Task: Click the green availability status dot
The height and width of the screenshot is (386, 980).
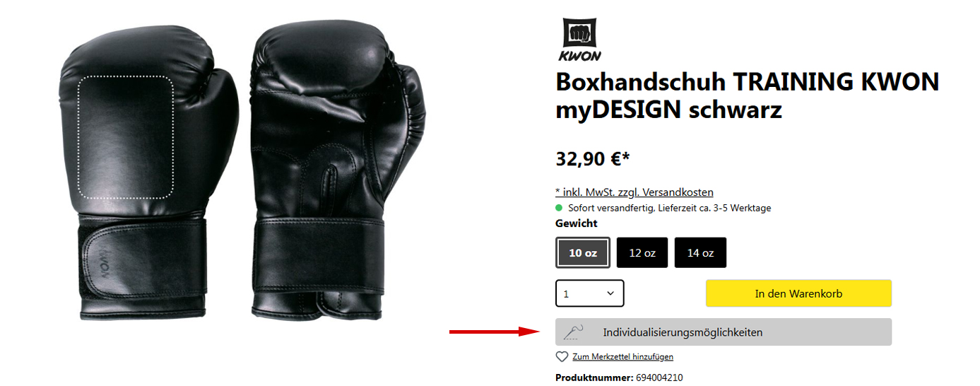Action: (560, 208)
